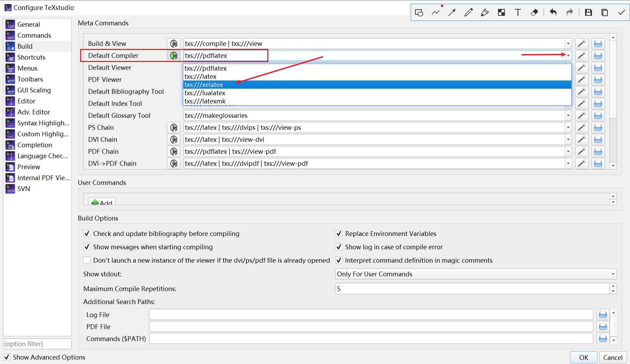Redo the annotation
The image size is (630, 364).
[570, 13]
